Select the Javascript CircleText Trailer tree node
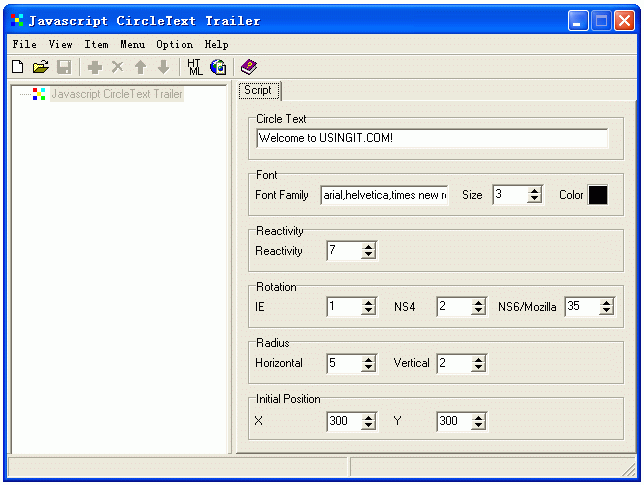644x485 pixels. tap(117, 94)
